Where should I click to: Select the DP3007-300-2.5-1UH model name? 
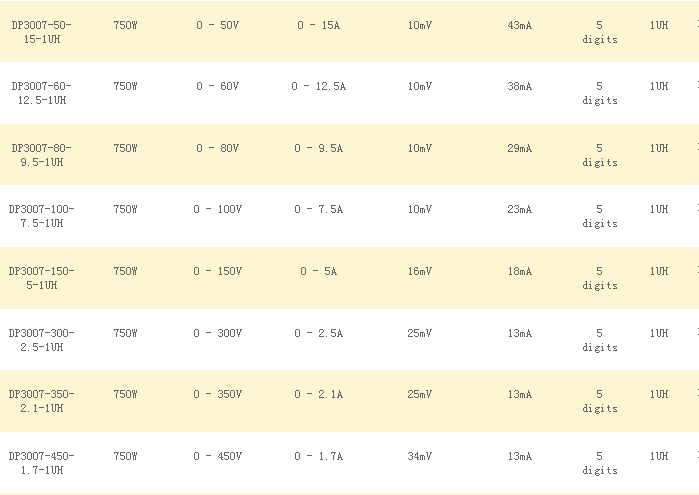coord(41,340)
